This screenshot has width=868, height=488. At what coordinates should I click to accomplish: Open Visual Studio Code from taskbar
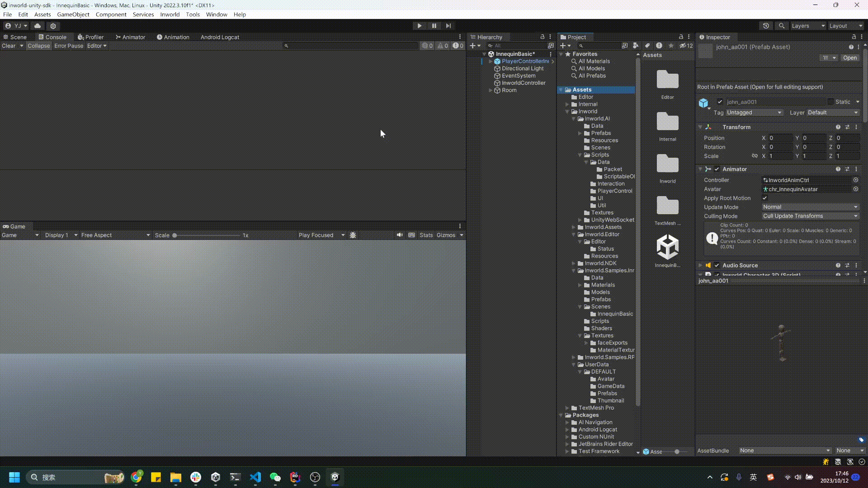(x=255, y=477)
